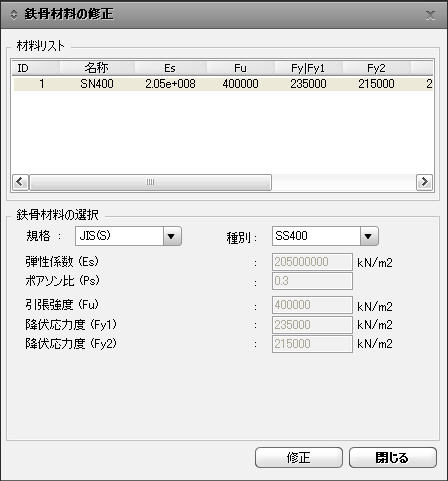The width and height of the screenshot is (448, 481).
Task: Click the right scroll arrow of material list
Action: point(424,182)
